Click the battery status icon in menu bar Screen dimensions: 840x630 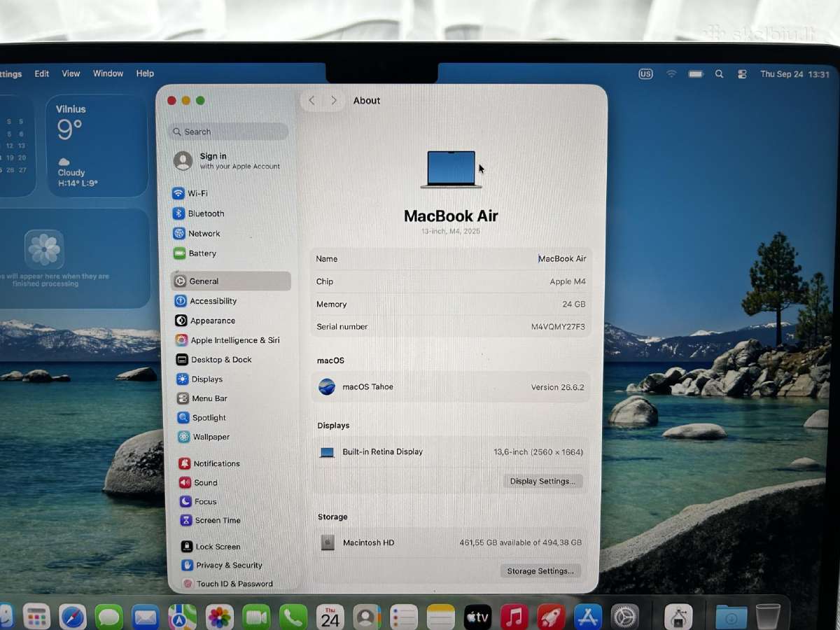click(x=696, y=74)
